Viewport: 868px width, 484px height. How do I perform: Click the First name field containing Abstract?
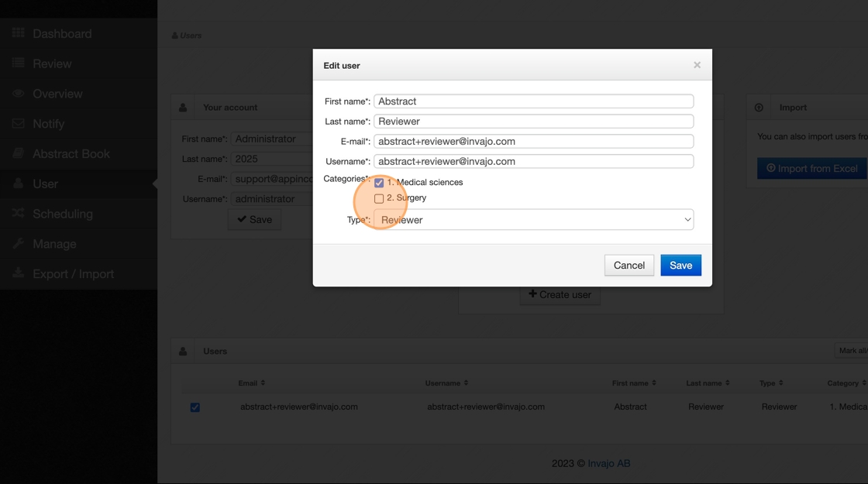(534, 101)
